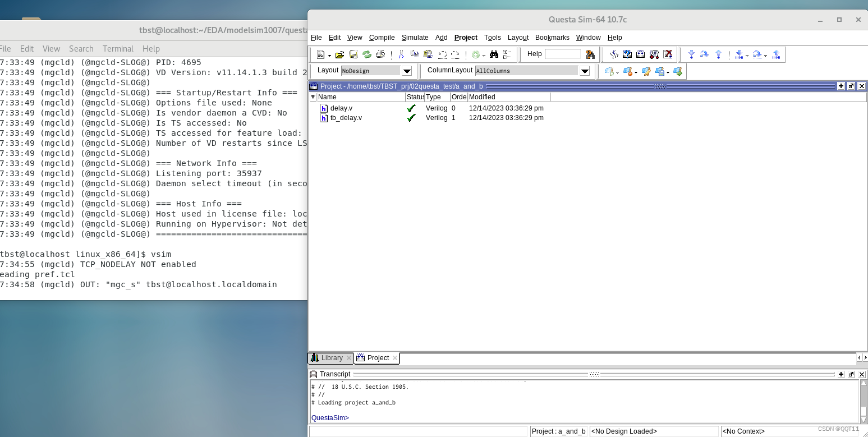Click the Transcript scrollbar up arrow

click(x=864, y=384)
